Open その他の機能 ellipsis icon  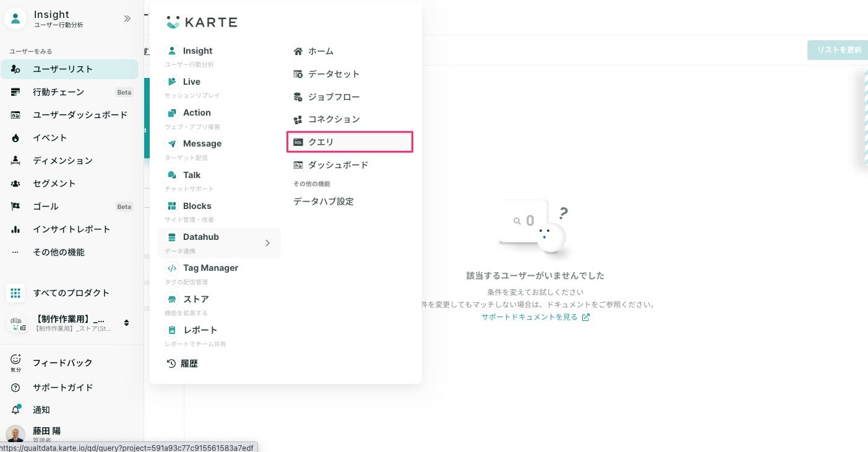[x=16, y=252]
